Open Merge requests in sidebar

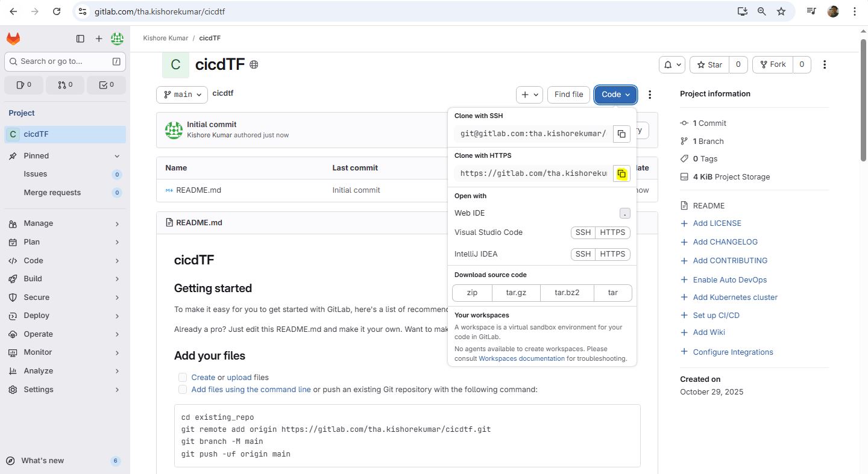(52, 193)
